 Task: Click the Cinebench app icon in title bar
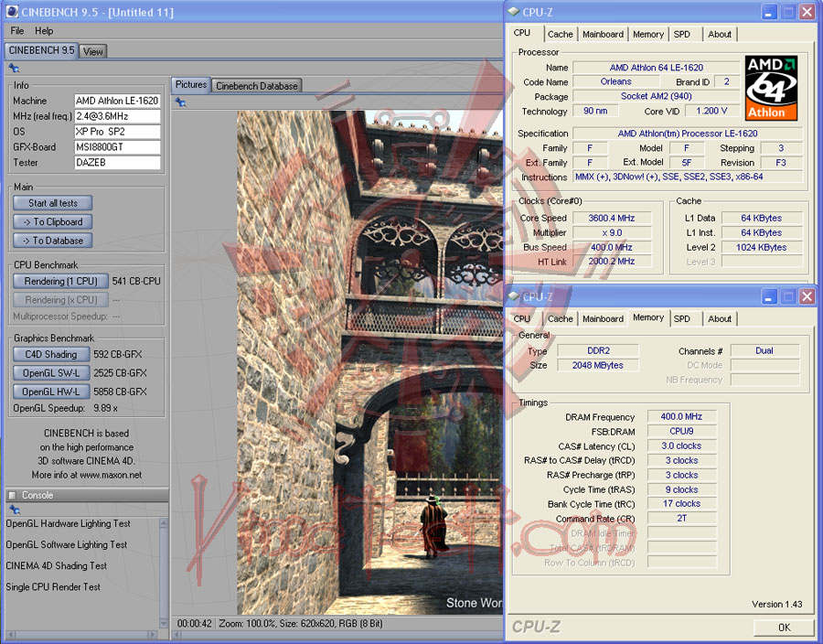pyautogui.click(x=11, y=13)
